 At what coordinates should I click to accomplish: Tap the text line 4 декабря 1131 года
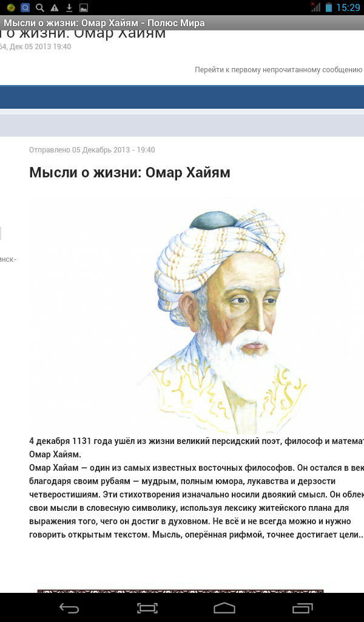(197, 441)
